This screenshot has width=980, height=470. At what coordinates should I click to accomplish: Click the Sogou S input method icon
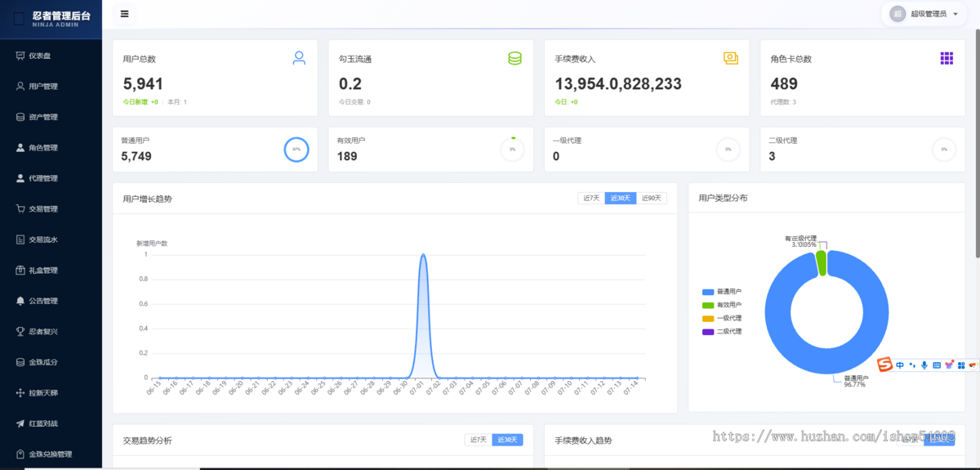click(x=884, y=365)
